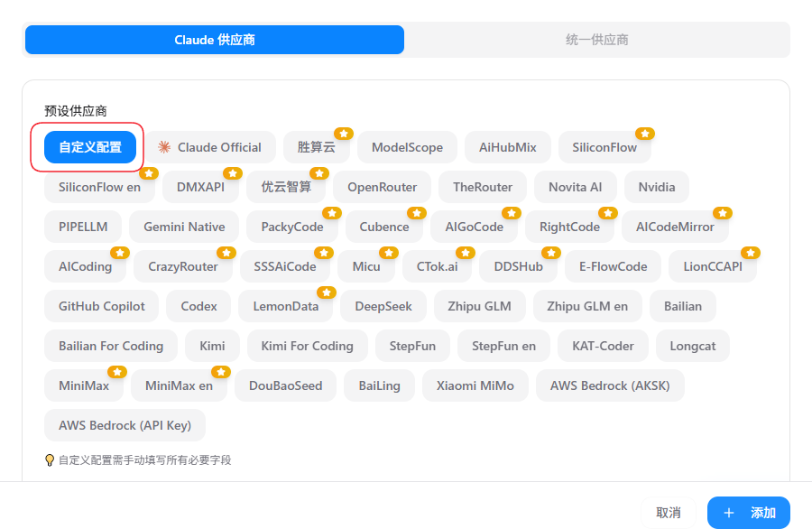This screenshot has width=812, height=529.
Task: Click the star badge on SiliconFlow
Action: click(x=644, y=134)
